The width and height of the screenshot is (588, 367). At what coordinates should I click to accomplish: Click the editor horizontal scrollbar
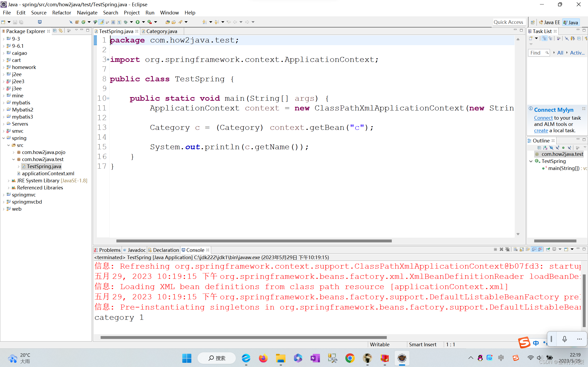254,241
